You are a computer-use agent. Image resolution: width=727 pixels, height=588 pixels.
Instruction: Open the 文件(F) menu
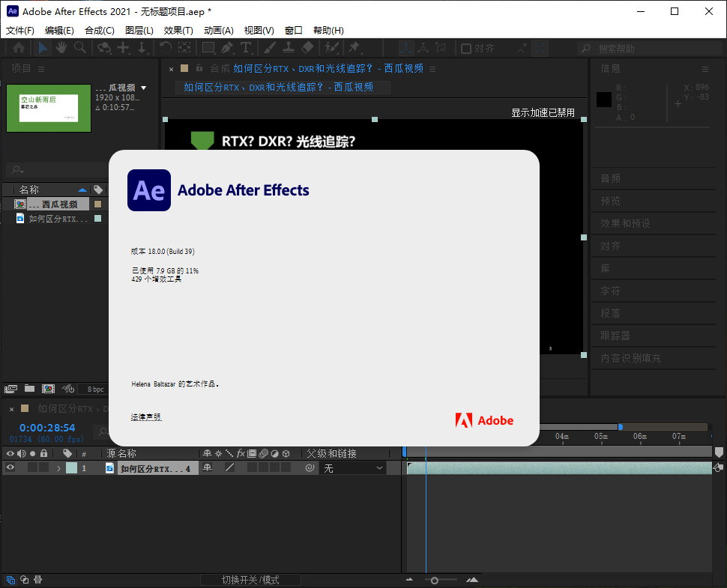click(x=20, y=31)
